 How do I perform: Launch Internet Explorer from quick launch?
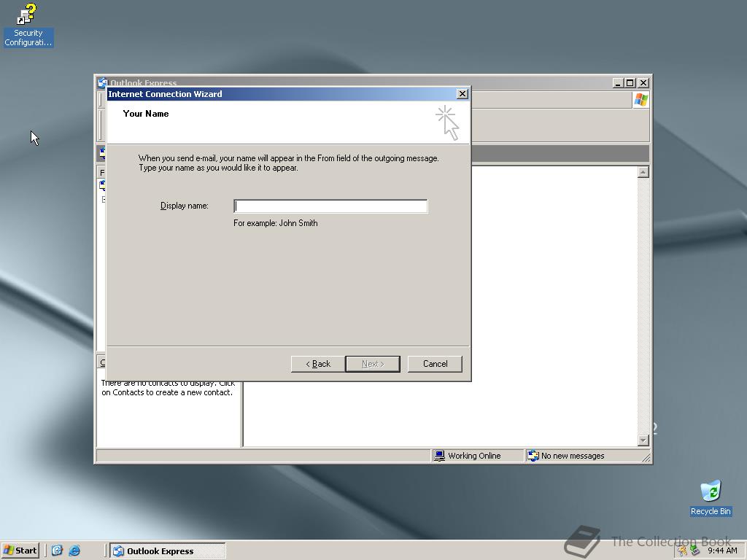74,551
